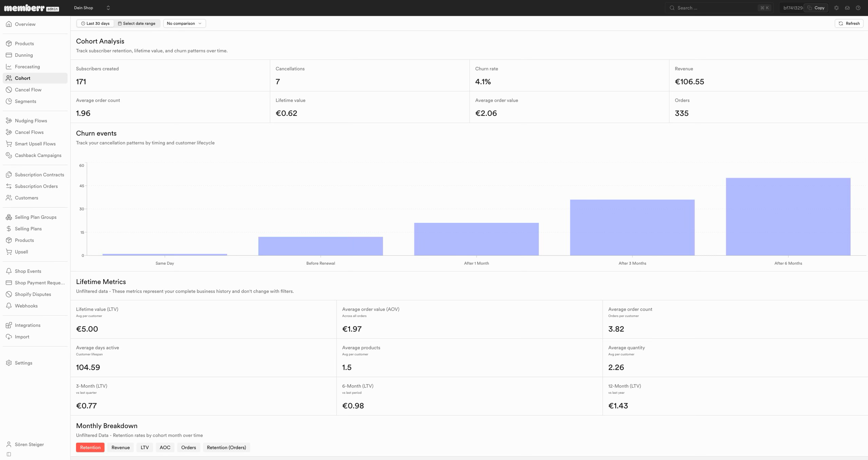This screenshot has height=460, width=868.
Task: Click the sidebar collapse icon at bottom left
Action: tap(9, 454)
